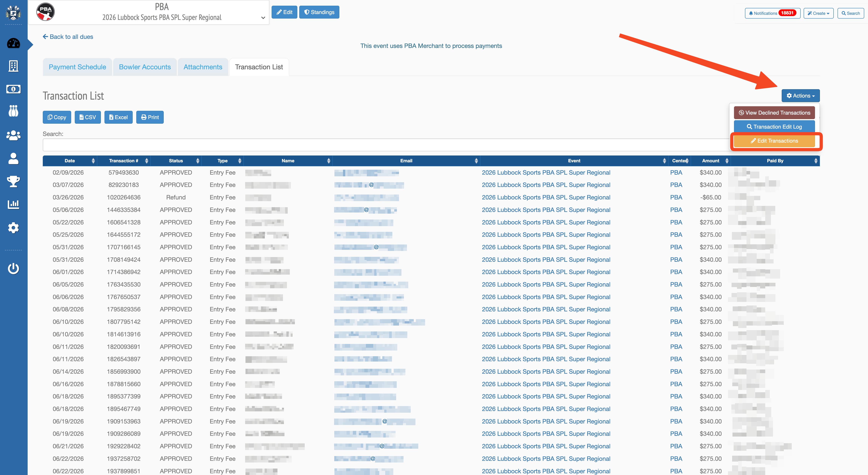The width and height of the screenshot is (868, 475).
Task: Switch to the Payment Schedule tab
Action: 77,67
